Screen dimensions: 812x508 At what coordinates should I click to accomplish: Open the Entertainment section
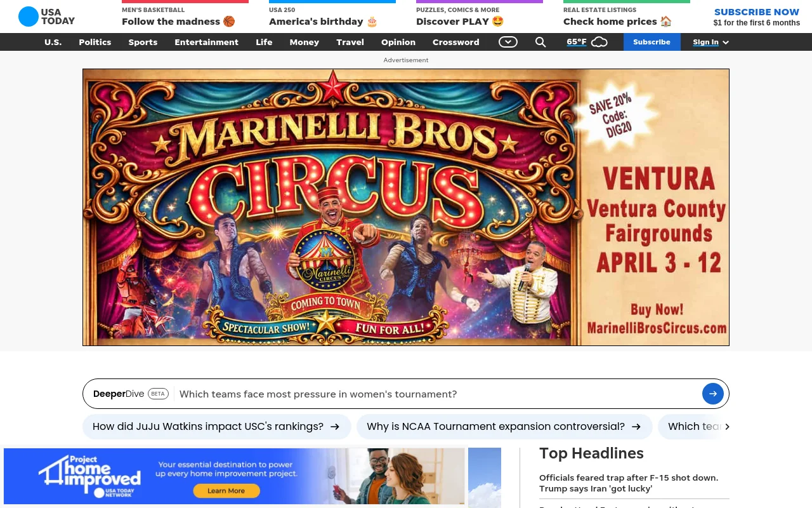click(207, 42)
